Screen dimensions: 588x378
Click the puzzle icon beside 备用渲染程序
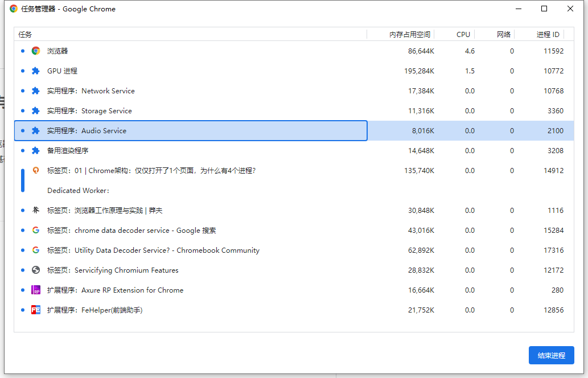[36, 150]
